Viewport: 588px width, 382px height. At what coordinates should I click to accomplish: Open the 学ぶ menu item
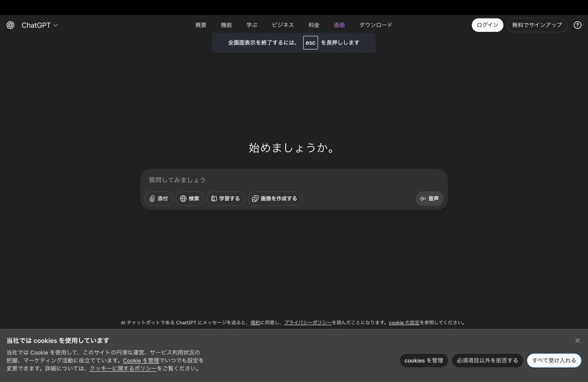(252, 25)
